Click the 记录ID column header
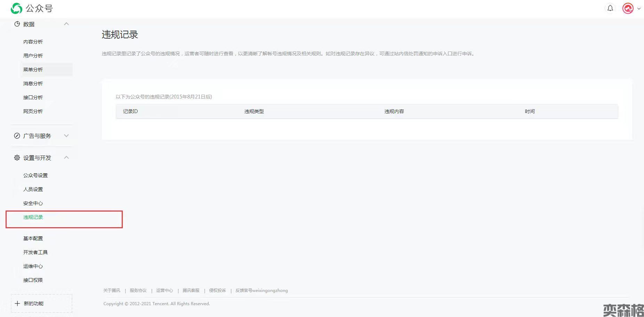The height and width of the screenshot is (317, 644). [x=130, y=111]
